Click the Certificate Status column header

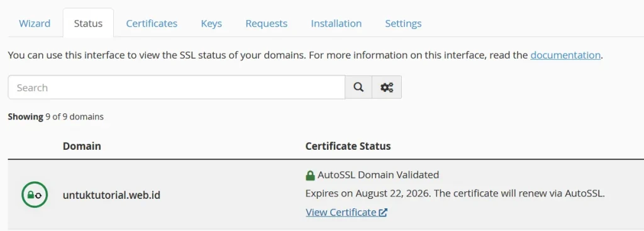(x=348, y=146)
